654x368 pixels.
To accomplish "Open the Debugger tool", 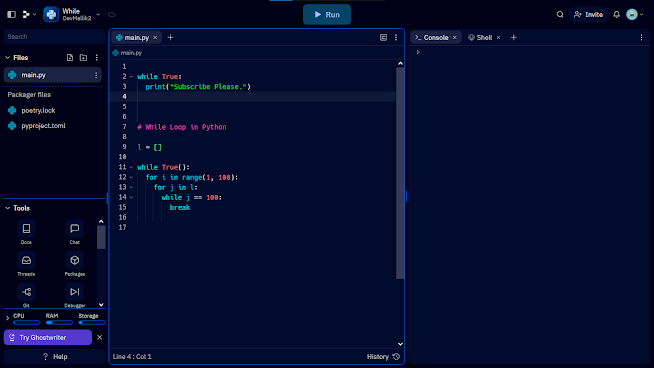I will coord(75,295).
